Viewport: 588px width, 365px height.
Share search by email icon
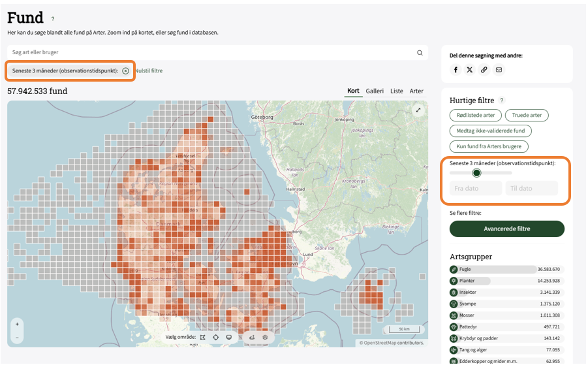pos(499,70)
